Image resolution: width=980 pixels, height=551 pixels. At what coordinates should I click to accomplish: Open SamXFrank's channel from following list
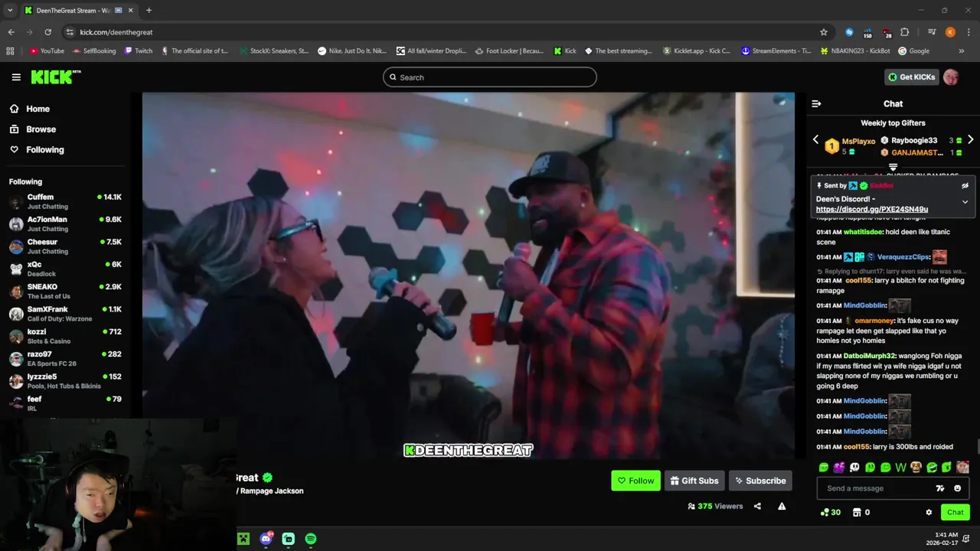point(65,314)
